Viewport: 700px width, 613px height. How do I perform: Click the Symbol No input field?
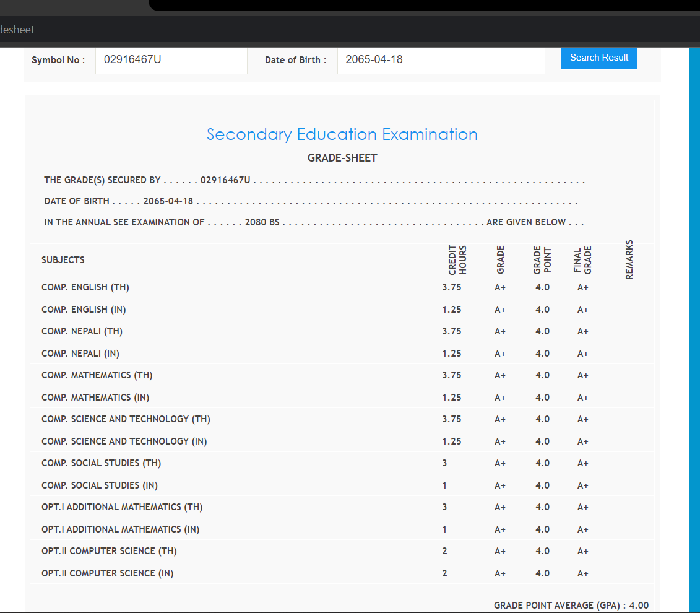[x=171, y=60]
